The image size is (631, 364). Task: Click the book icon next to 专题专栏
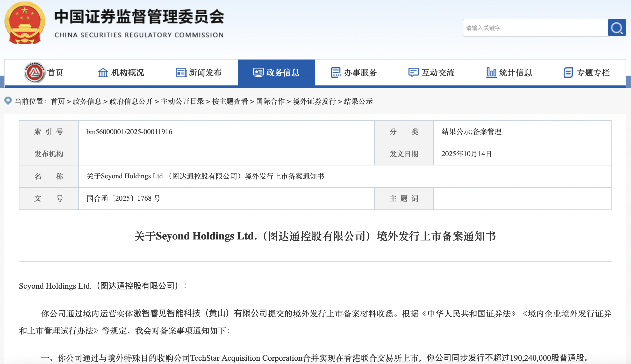(568, 72)
